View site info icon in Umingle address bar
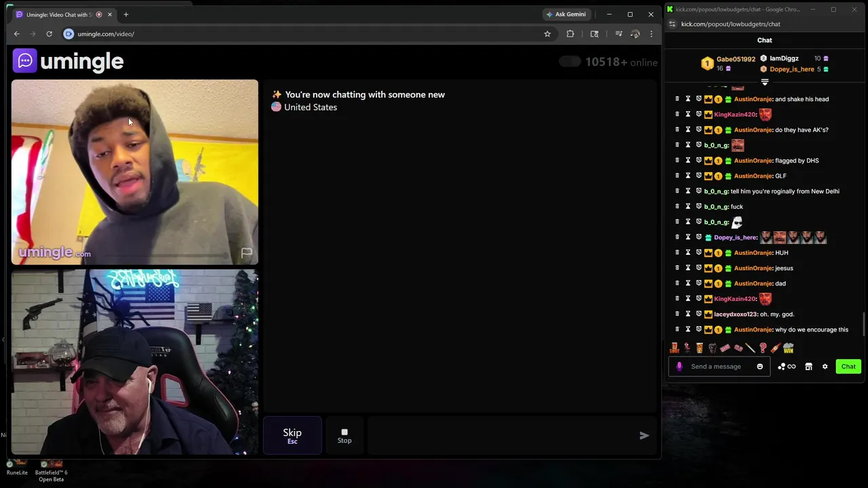 click(x=68, y=34)
